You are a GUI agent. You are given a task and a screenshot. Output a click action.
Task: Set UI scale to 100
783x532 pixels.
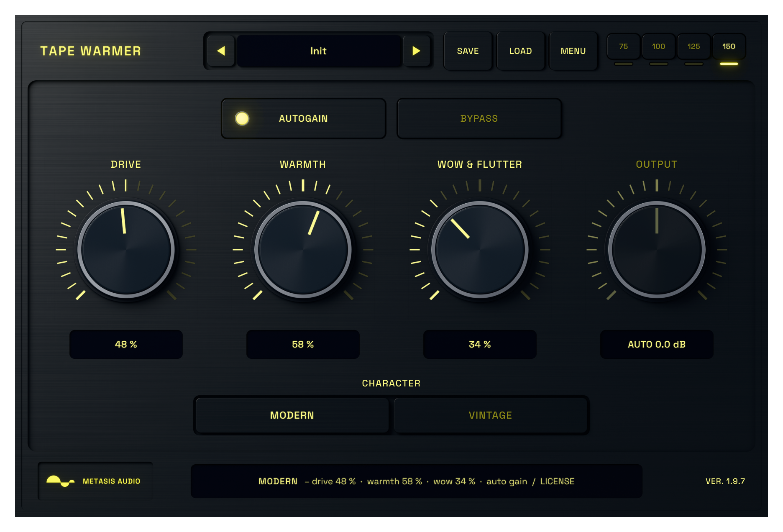pos(658,47)
